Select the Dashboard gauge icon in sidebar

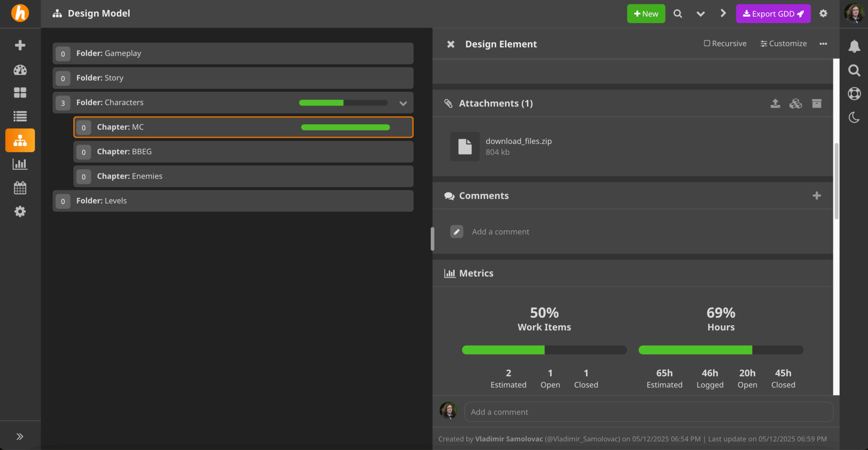coord(19,70)
